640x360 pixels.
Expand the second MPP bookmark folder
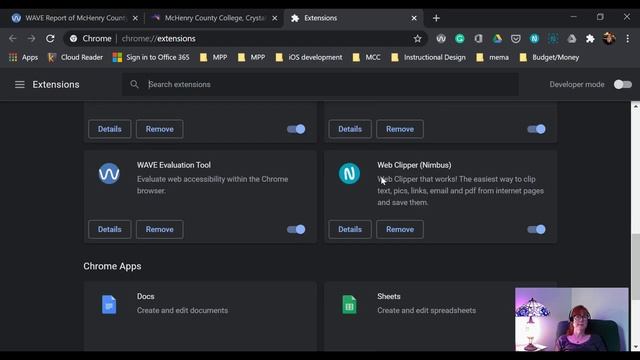tap(251, 58)
